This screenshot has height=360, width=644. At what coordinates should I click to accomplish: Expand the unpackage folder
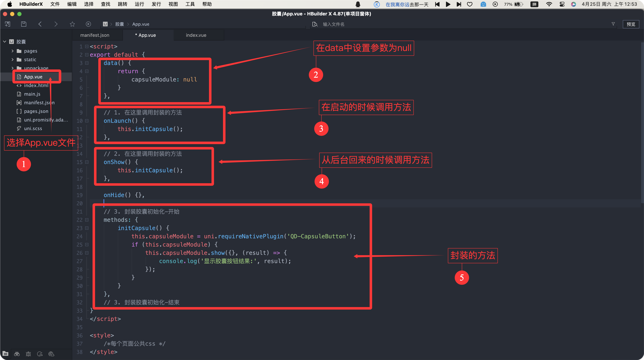(x=13, y=68)
